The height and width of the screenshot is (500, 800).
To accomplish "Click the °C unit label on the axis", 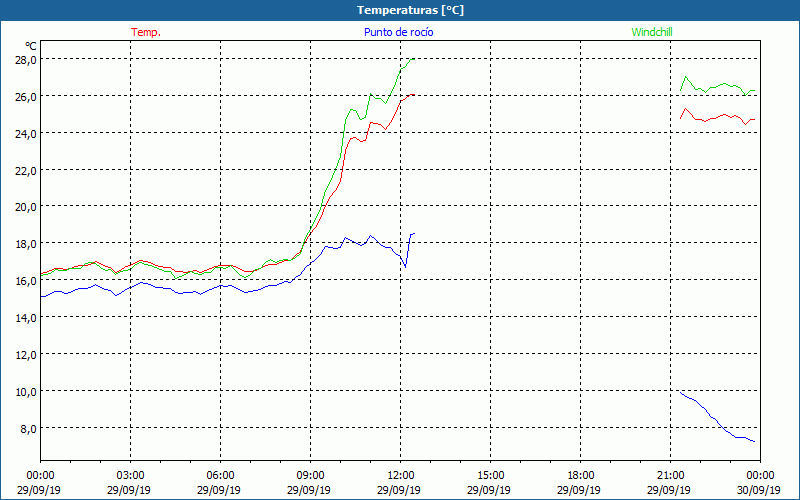I will coord(31,46).
